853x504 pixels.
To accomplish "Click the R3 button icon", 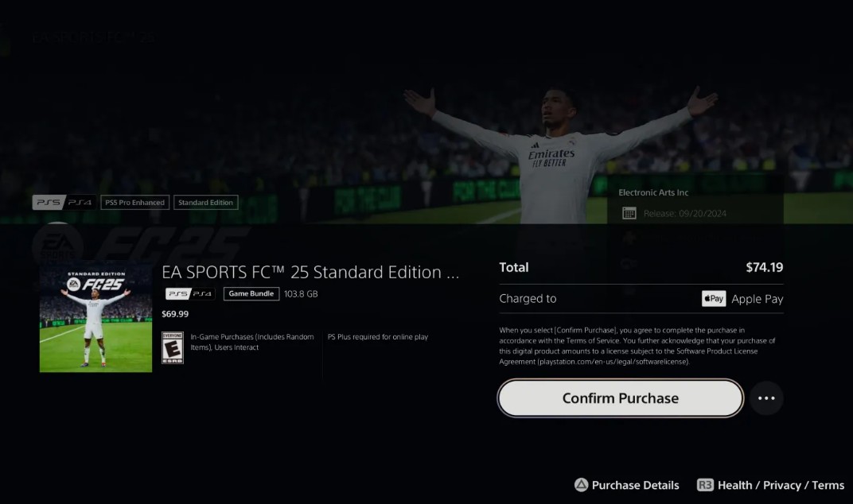I will (x=705, y=484).
